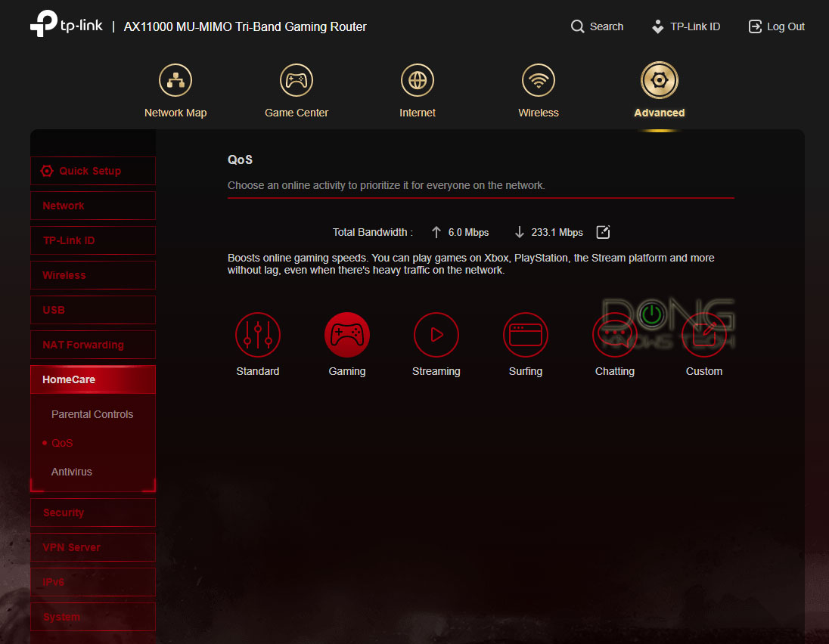The width and height of the screenshot is (829, 644).
Task: Open the Wireless sidebar section
Action: tap(93, 275)
